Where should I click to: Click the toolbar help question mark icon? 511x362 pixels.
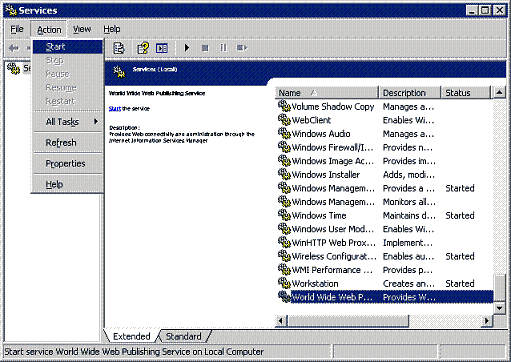143,48
